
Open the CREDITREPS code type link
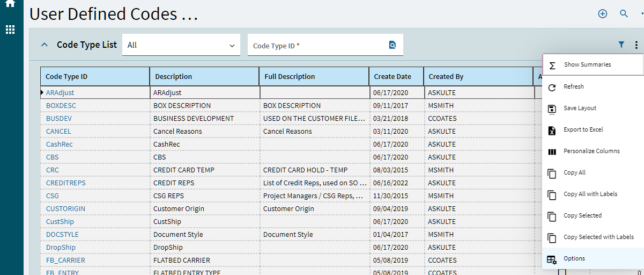click(65, 183)
